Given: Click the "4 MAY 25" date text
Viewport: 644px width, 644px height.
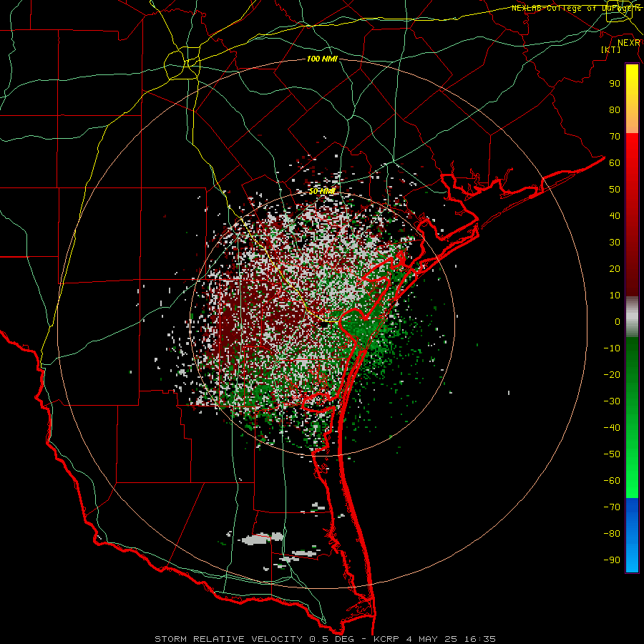Looking at the screenshot, I should [x=431, y=639].
